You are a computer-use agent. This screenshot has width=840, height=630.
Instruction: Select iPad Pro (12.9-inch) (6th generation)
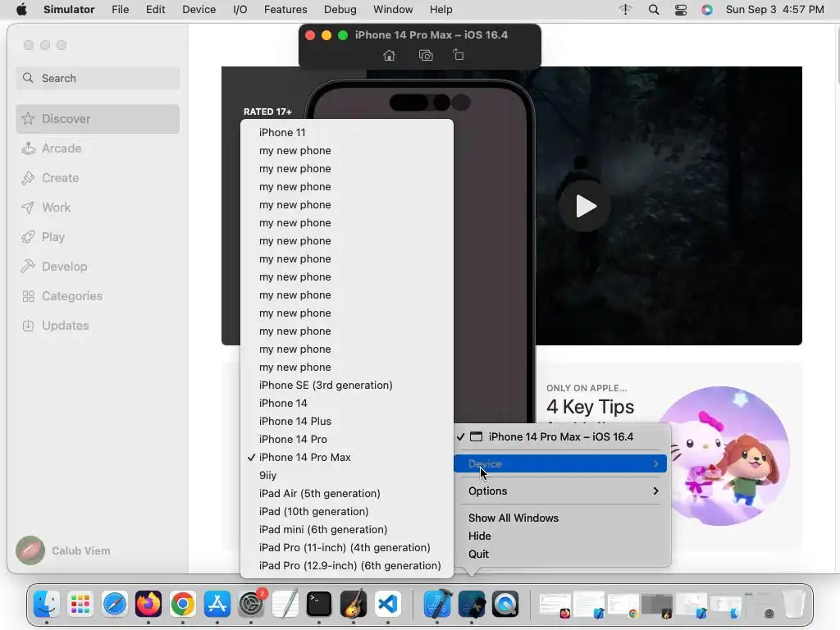tap(347, 566)
